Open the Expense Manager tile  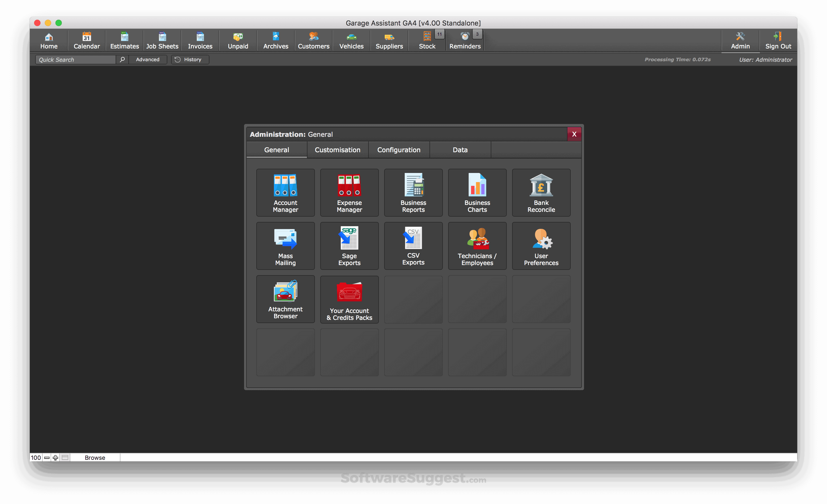(349, 192)
